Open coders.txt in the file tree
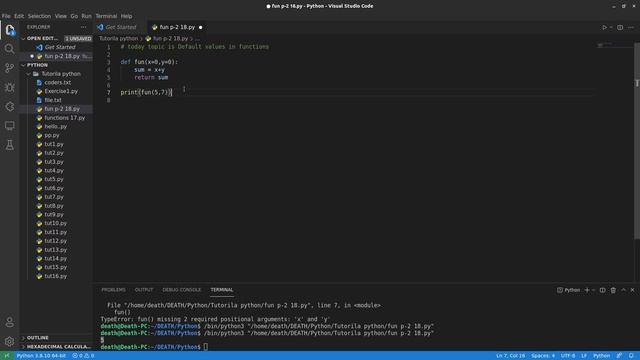This screenshot has height=360, width=640. (58, 82)
